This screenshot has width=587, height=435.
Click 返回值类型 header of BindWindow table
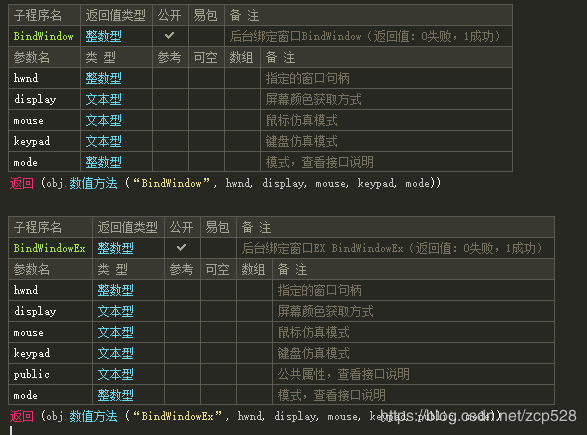point(116,15)
